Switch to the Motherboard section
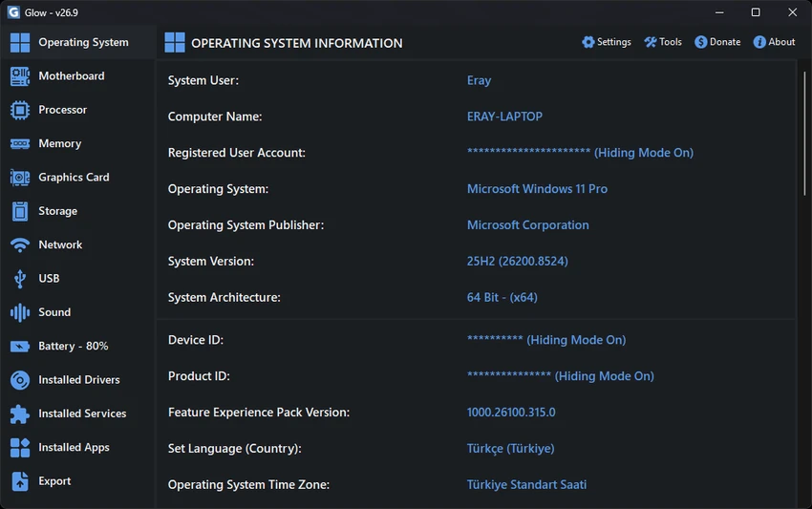Image resolution: width=812 pixels, height=509 pixels. pyautogui.click(x=77, y=76)
